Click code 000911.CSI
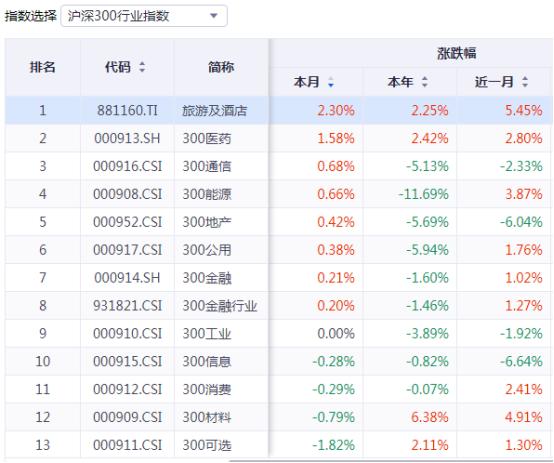This screenshot has width=554, height=463. pos(128,445)
